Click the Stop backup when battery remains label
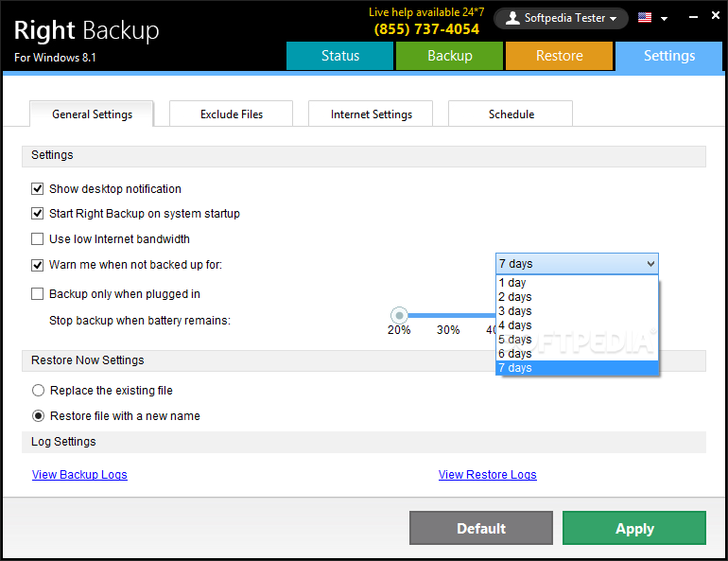The width and height of the screenshot is (728, 561). [140, 321]
